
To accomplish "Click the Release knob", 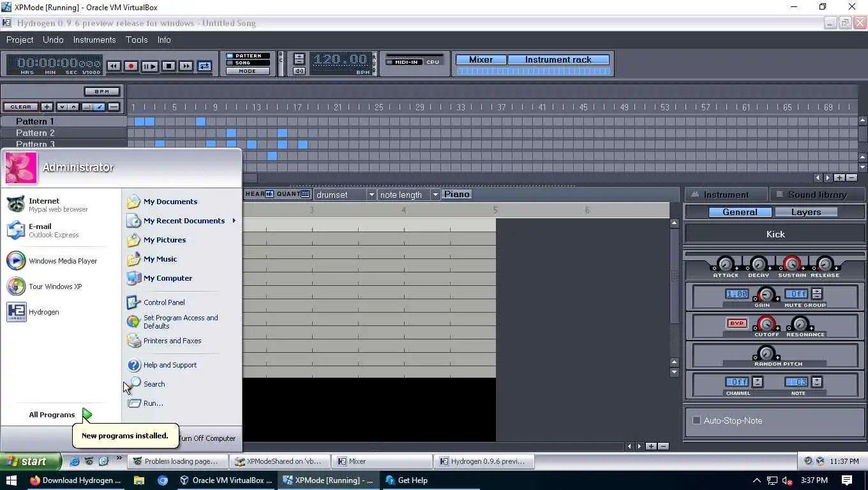I will [825, 264].
